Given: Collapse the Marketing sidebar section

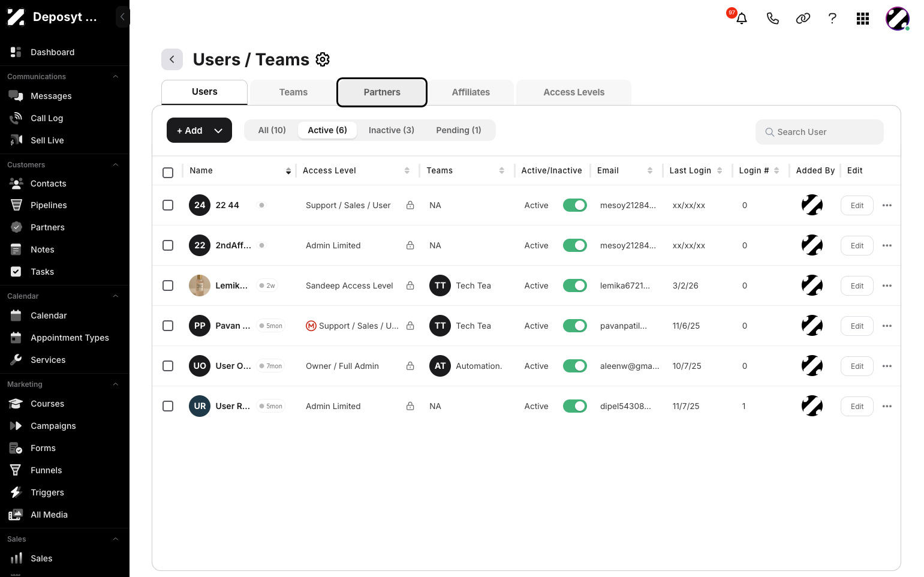Looking at the screenshot, I should (x=116, y=384).
